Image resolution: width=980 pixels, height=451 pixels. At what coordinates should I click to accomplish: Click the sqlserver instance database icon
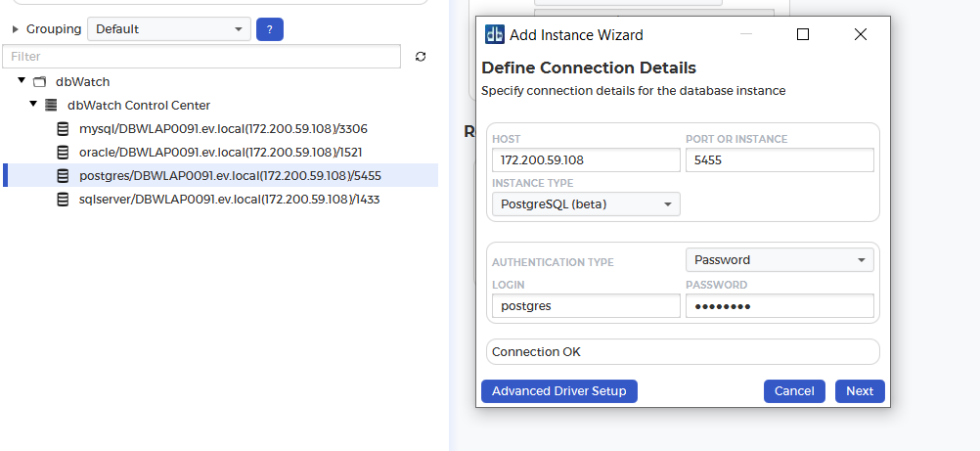63,200
